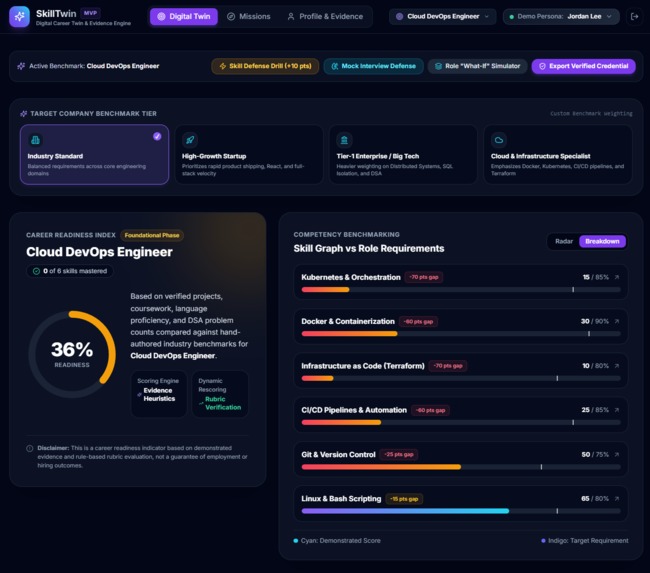Launch Mock Interview Defense
Image resolution: width=650 pixels, height=573 pixels.
(374, 66)
